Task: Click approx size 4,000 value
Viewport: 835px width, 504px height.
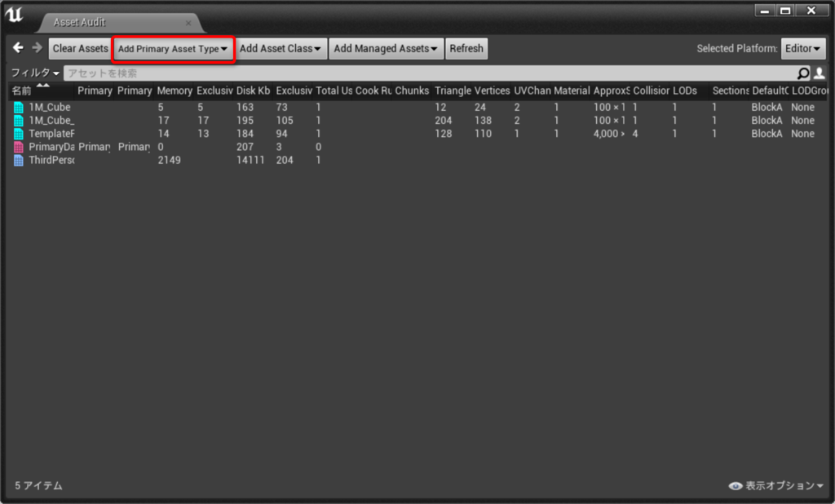Action: click(609, 134)
